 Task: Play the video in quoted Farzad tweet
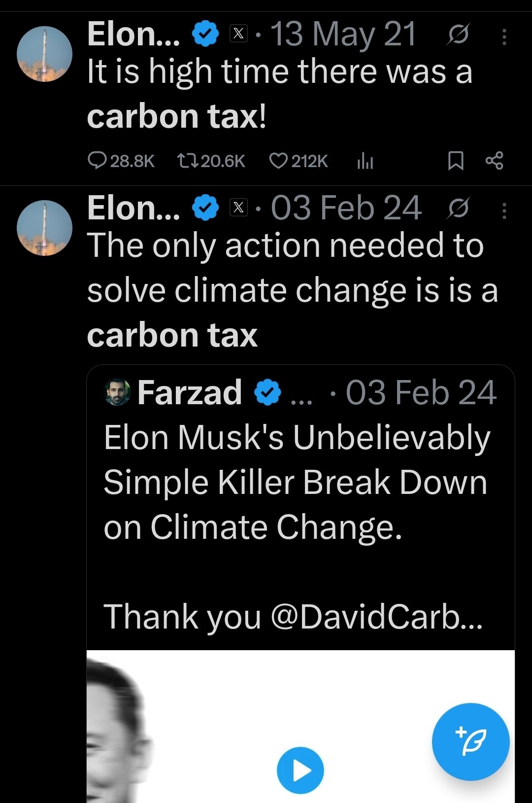pyautogui.click(x=300, y=770)
